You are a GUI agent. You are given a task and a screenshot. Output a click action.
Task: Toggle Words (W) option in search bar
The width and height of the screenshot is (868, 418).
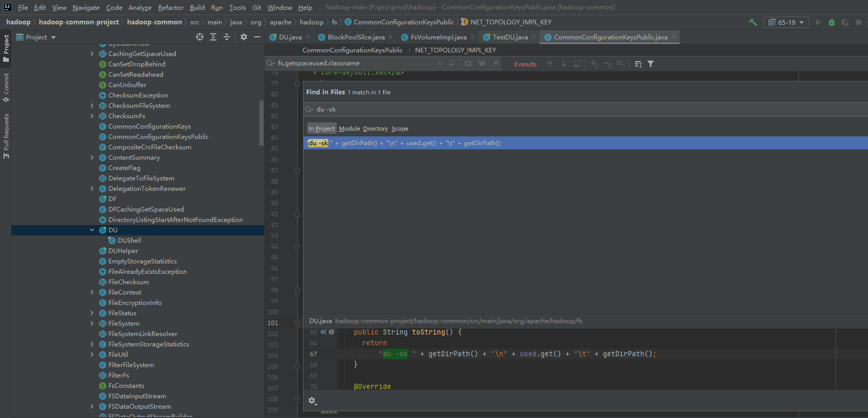(482, 63)
